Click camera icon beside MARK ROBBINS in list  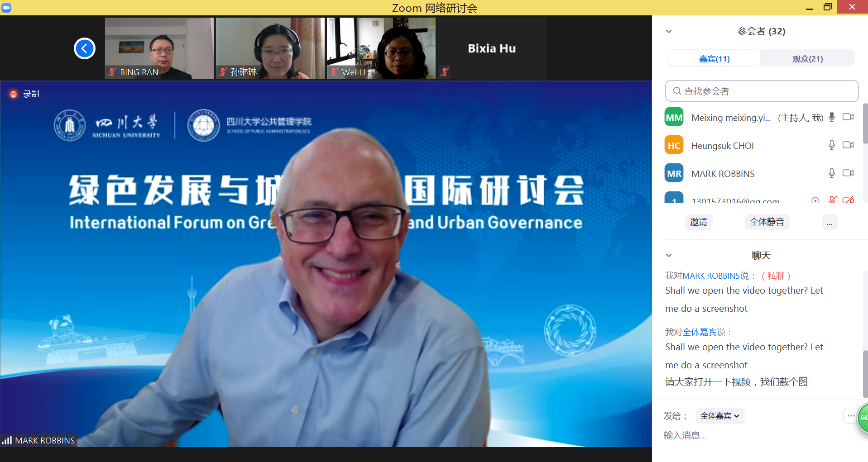tap(848, 173)
